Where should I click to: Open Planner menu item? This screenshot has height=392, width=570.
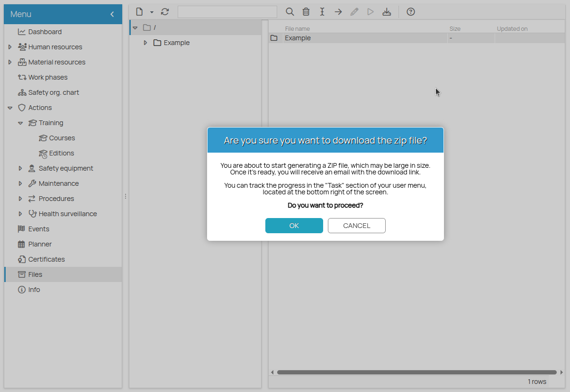coord(40,244)
